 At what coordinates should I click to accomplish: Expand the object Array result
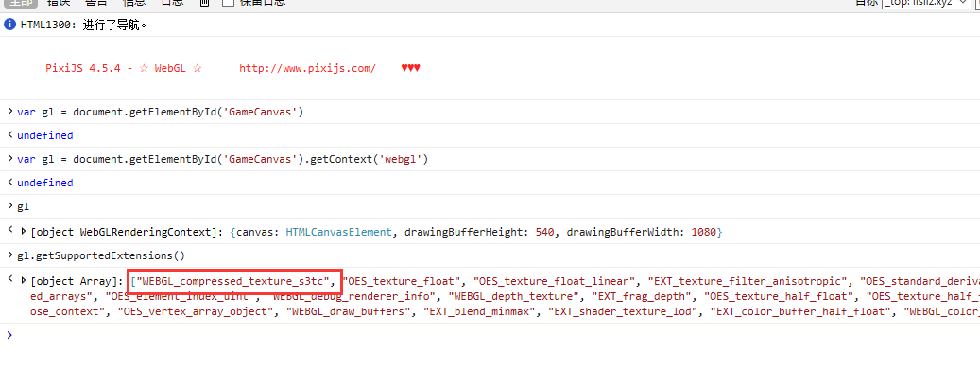point(23,280)
